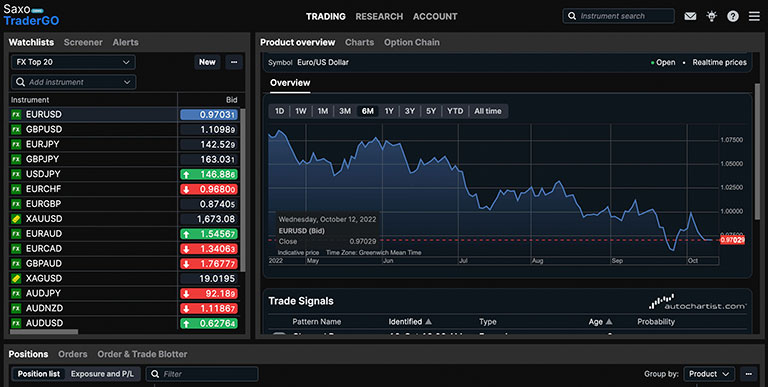Image resolution: width=768 pixels, height=387 pixels.
Task: Open the RESEARCH top menu
Action: [x=379, y=16]
